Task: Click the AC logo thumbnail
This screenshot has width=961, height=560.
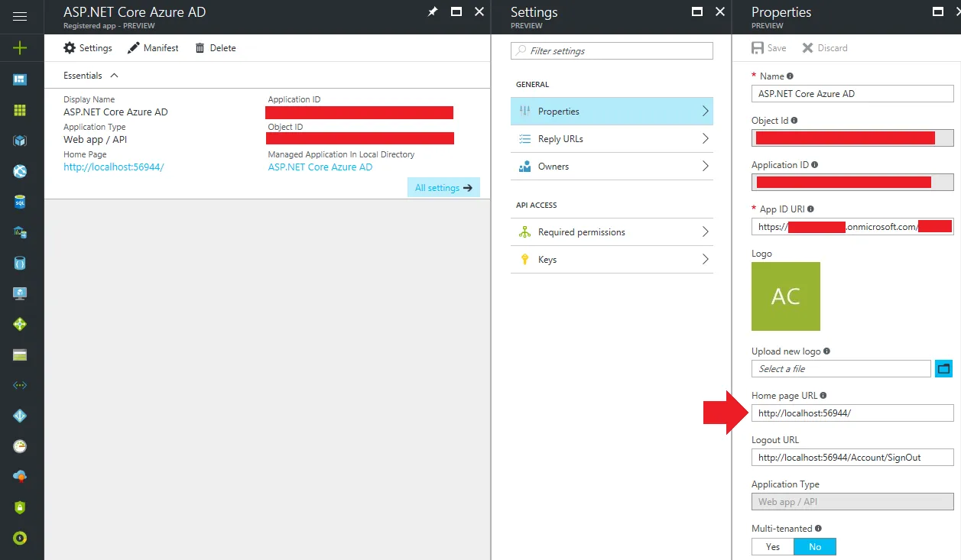Action: (x=786, y=296)
